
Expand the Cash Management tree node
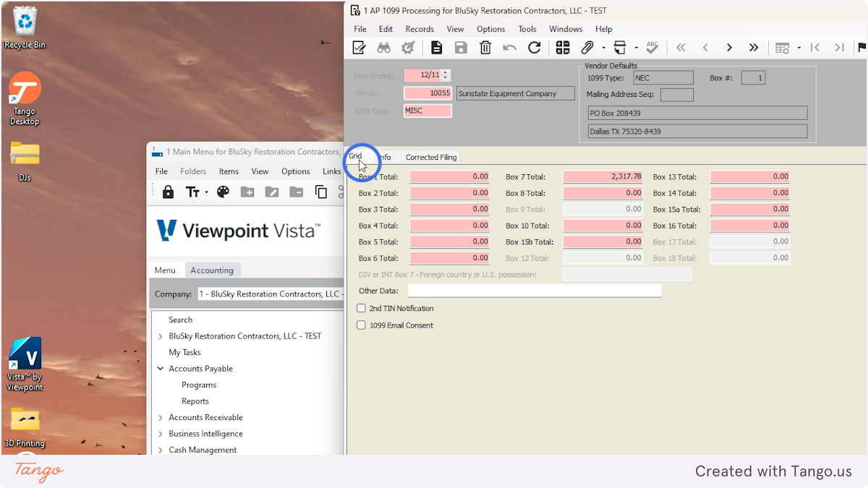161,450
